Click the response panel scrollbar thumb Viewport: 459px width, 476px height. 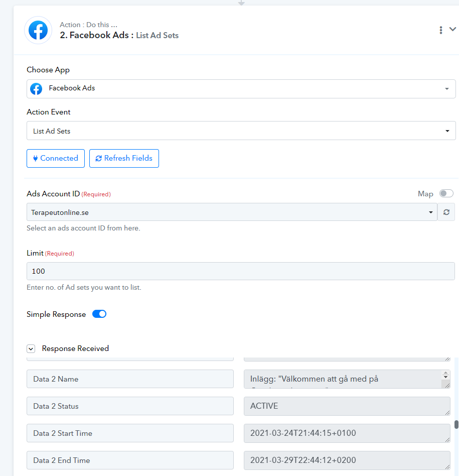[x=456, y=424]
